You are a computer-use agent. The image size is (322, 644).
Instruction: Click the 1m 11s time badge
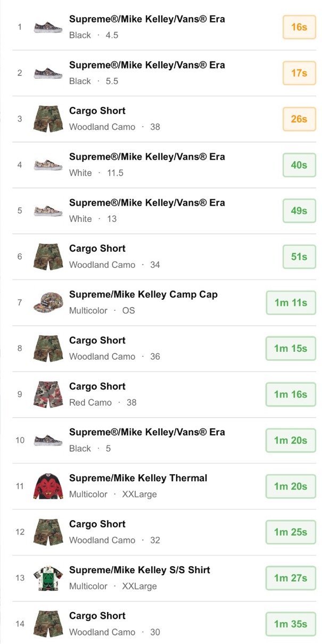point(291,303)
